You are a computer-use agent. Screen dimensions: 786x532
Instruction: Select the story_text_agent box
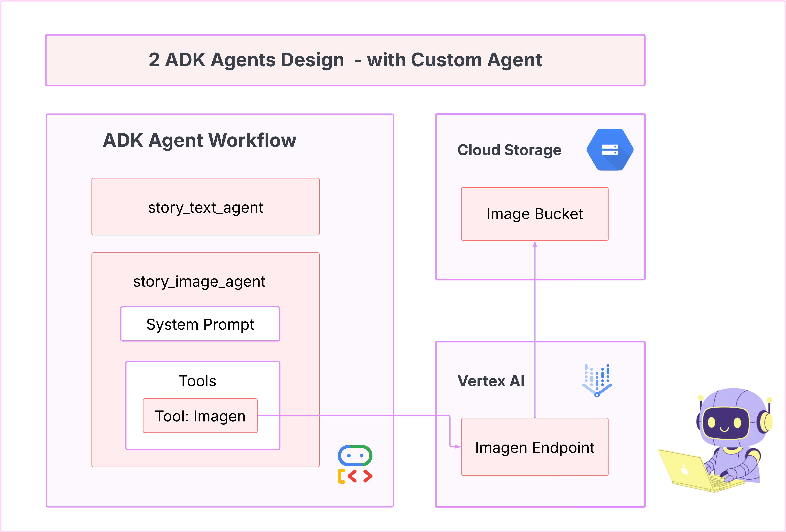(205, 207)
